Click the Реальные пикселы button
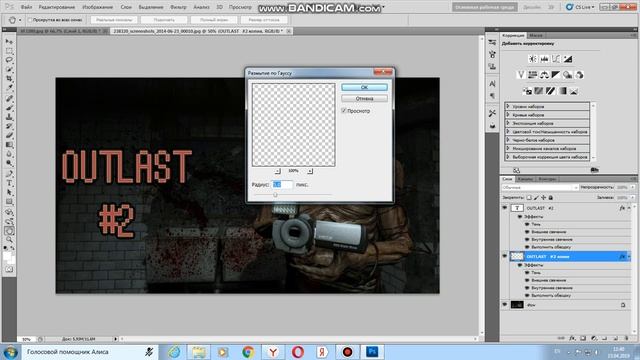 pyautogui.click(x=114, y=20)
